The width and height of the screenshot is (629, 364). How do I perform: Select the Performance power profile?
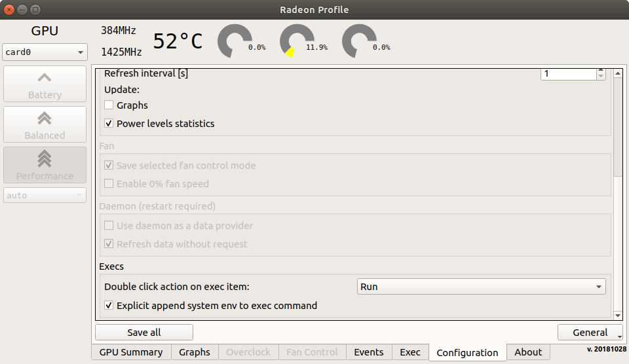click(x=45, y=165)
